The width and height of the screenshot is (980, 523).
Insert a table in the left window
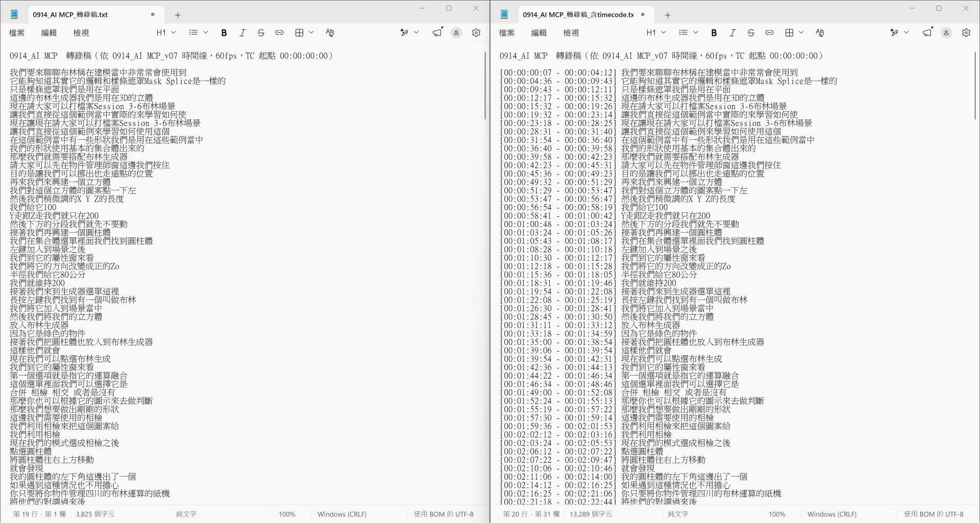pos(299,33)
